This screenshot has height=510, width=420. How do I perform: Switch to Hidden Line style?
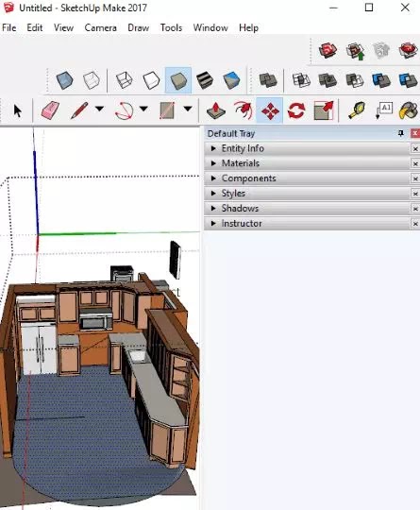click(151, 80)
